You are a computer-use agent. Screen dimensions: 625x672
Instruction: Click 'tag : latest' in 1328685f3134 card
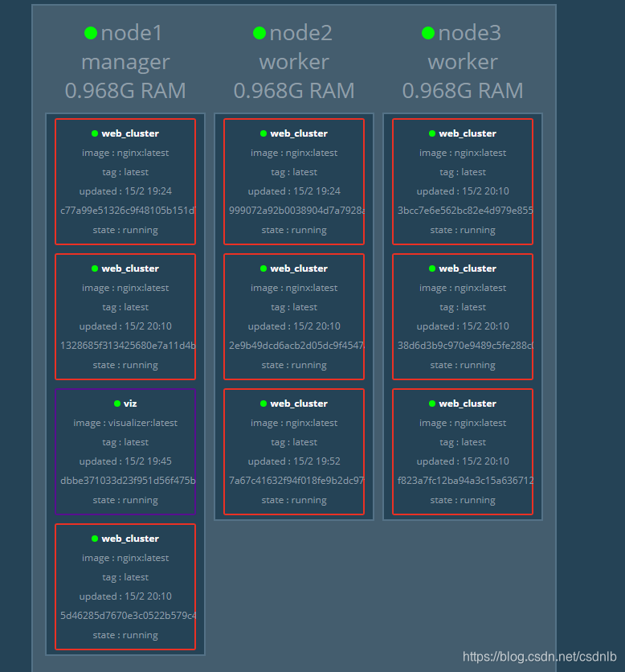125,307
